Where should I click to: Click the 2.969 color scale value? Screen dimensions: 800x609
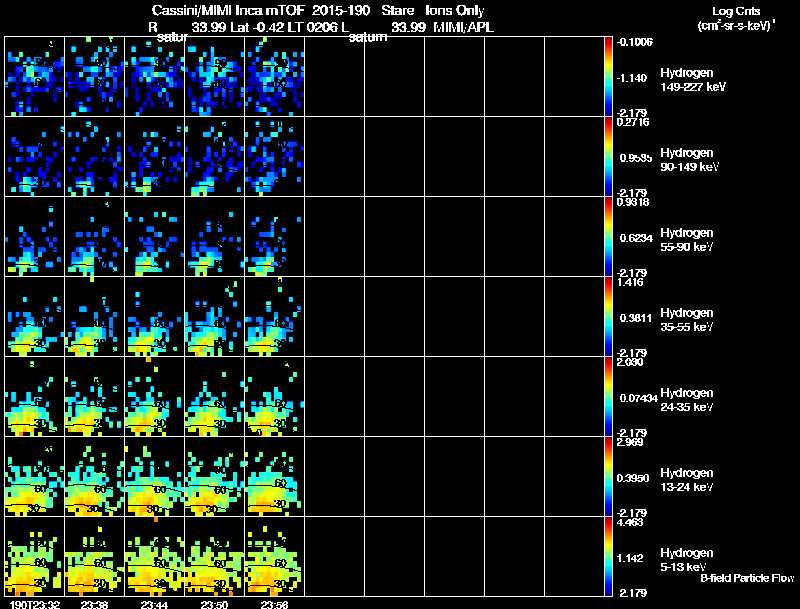point(630,442)
